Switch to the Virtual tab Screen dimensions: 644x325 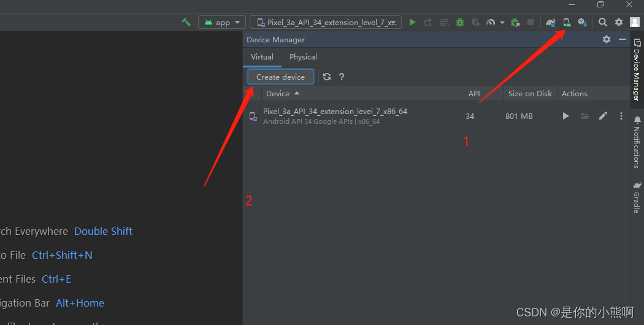click(262, 56)
